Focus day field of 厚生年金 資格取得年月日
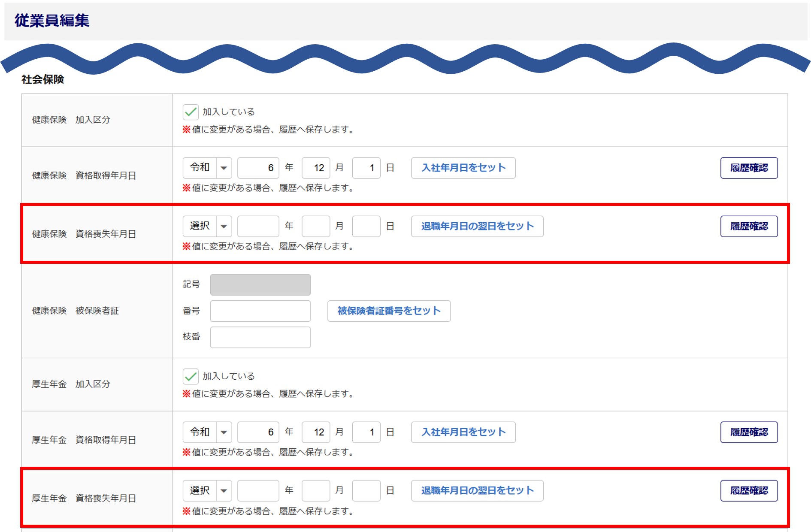Image resolution: width=811 pixels, height=532 pixels. point(366,432)
